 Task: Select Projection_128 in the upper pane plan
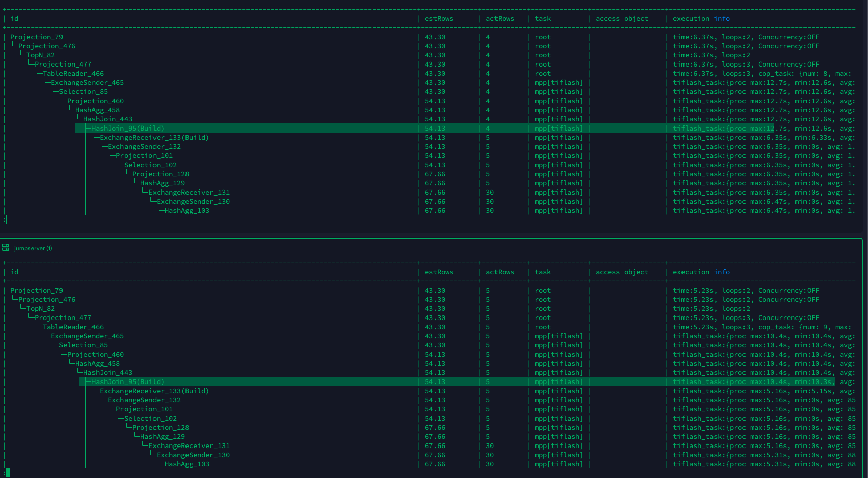click(x=161, y=174)
